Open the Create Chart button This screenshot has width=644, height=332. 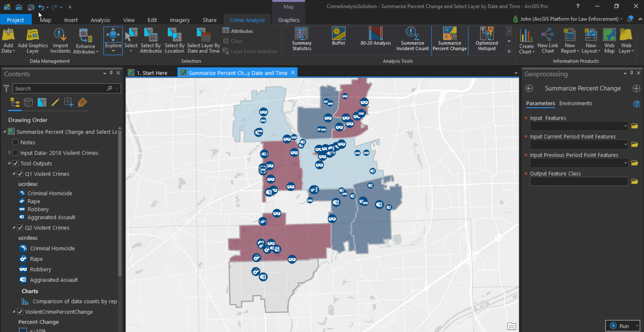526,41
